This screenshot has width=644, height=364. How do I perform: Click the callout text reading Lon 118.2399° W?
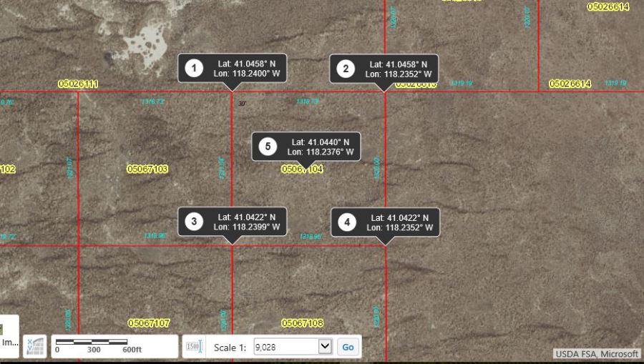pos(246,227)
